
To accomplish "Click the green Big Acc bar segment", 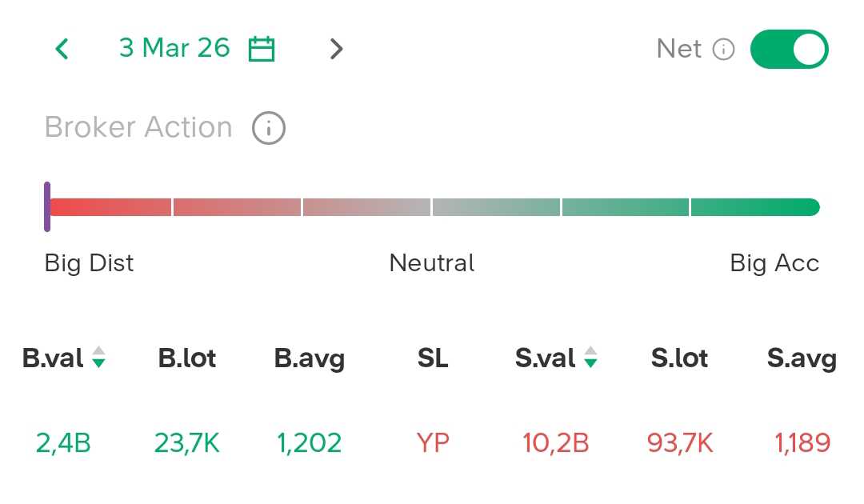I will (x=754, y=207).
